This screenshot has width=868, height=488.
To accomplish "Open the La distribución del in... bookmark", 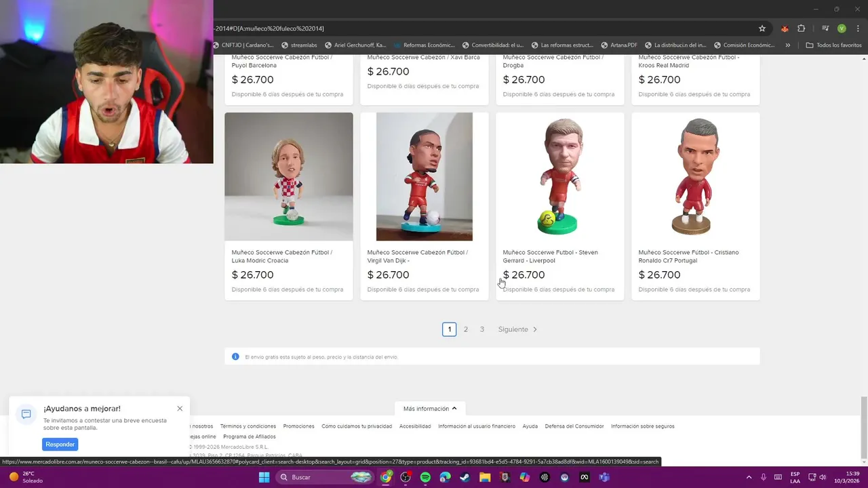I will tap(675, 45).
